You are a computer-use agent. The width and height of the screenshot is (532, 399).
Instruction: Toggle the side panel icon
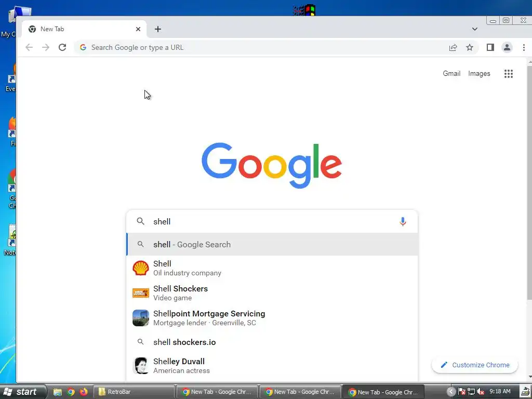(490, 47)
